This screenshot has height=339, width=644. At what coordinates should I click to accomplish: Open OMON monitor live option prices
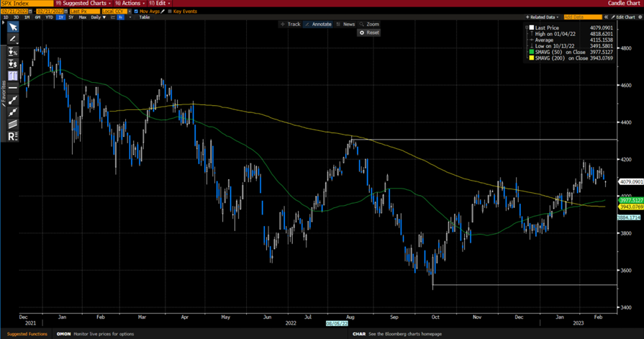coord(95,334)
